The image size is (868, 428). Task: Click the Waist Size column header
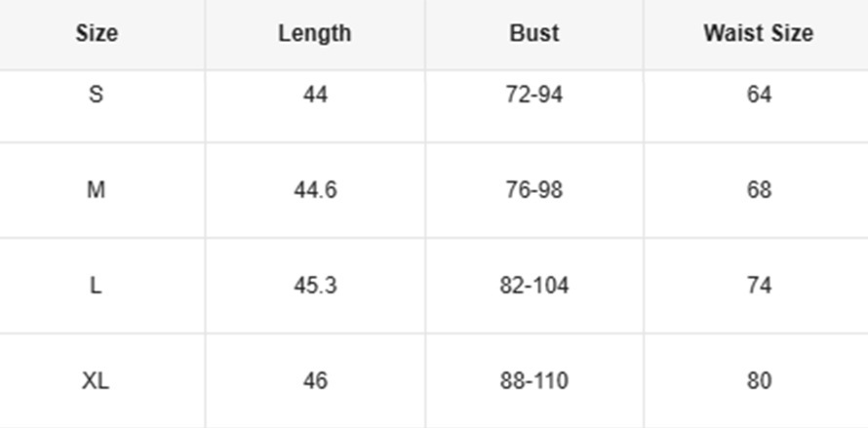click(x=758, y=33)
